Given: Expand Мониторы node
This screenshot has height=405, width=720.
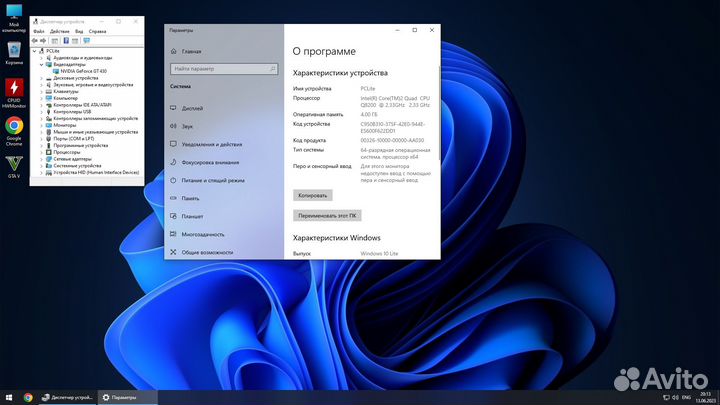Looking at the screenshot, I should click(x=41, y=125).
